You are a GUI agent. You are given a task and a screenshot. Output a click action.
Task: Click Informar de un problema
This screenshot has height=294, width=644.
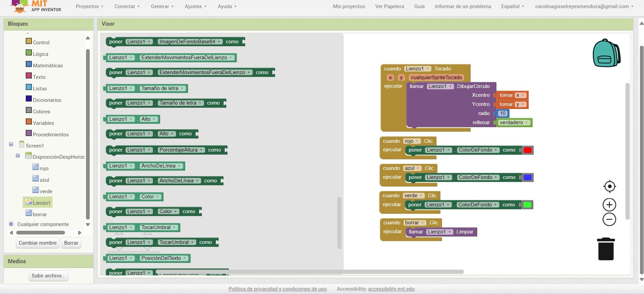[463, 6]
